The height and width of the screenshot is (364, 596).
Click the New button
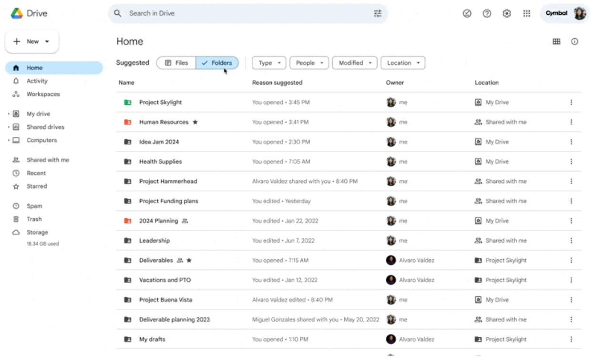click(x=31, y=41)
